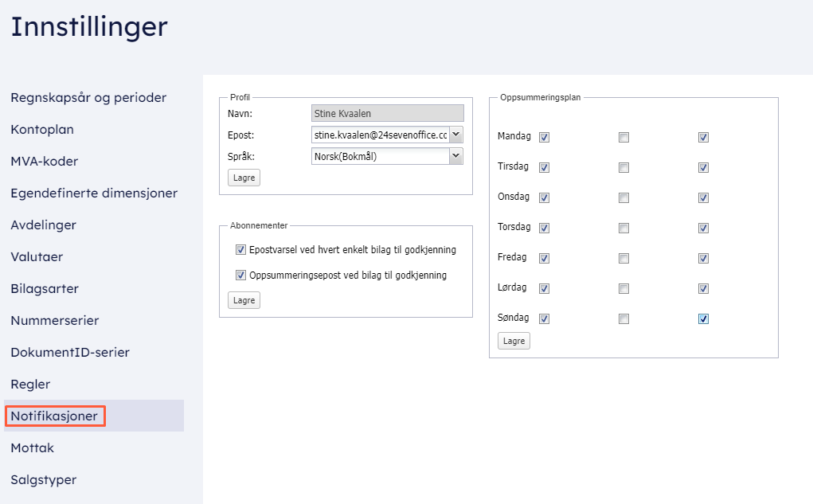Navigate to Valutaer in the sidebar
The image size is (813, 504).
coord(37,257)
